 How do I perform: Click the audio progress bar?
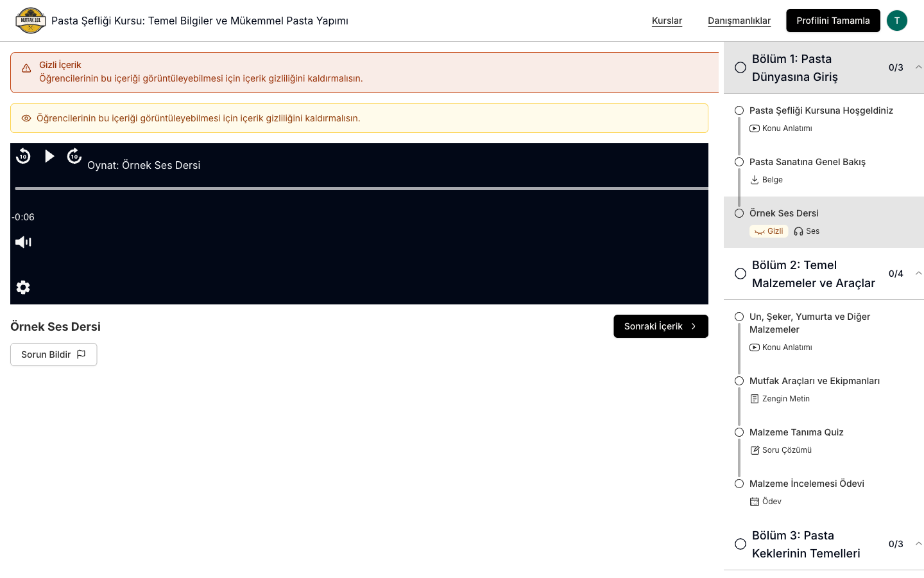362,188
